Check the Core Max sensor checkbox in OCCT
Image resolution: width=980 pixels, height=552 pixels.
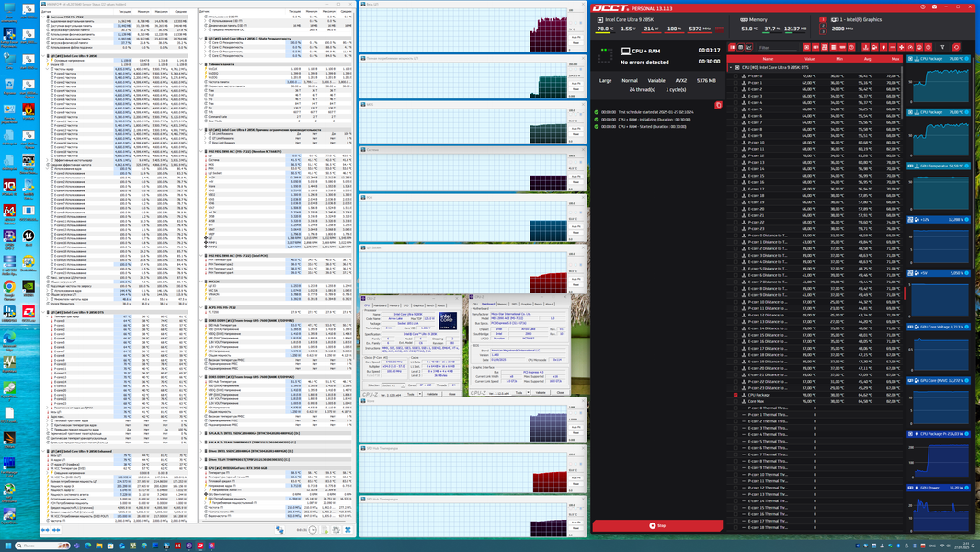click(x=735, y=401)
